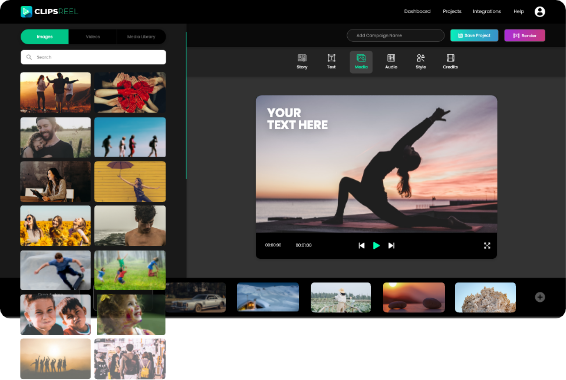
Task: Open the user profile avatar icon
Action: (540, 12)
